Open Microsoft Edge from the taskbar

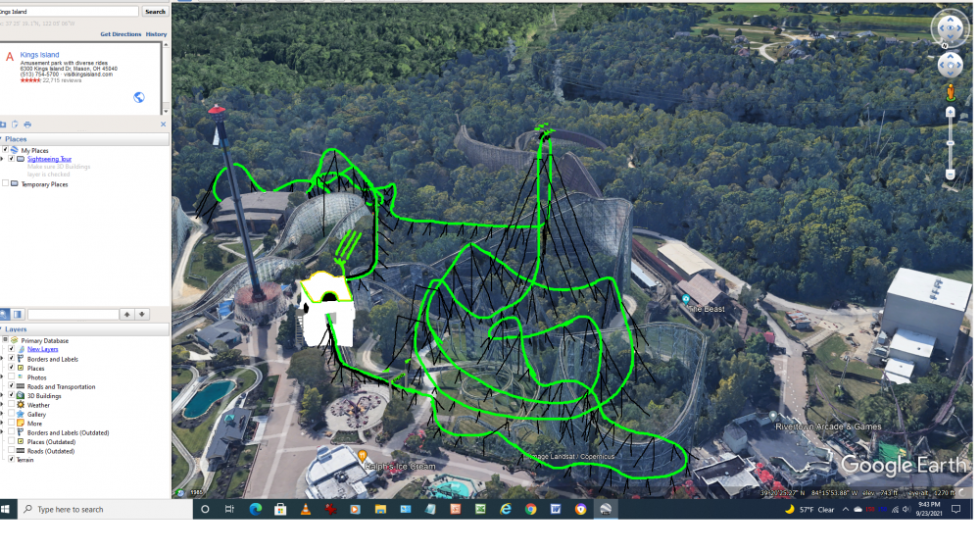255,509
